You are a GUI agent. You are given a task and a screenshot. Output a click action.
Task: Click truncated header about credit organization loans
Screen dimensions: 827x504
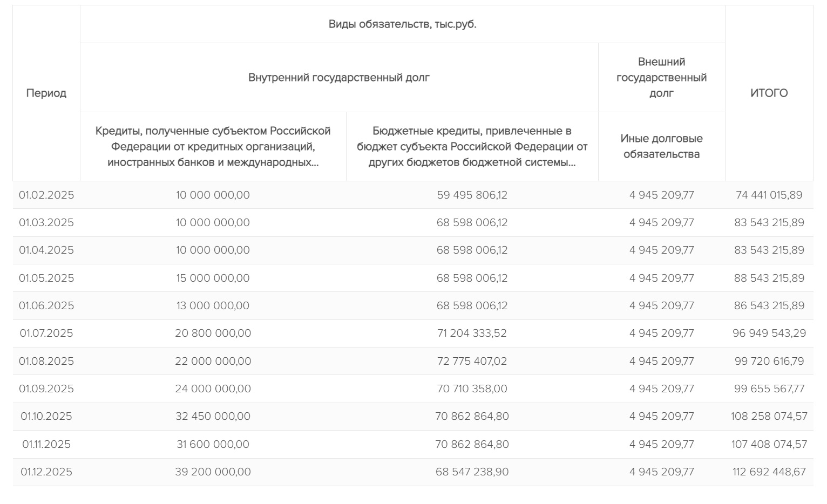pyautogui.click(x=213, y=146)
